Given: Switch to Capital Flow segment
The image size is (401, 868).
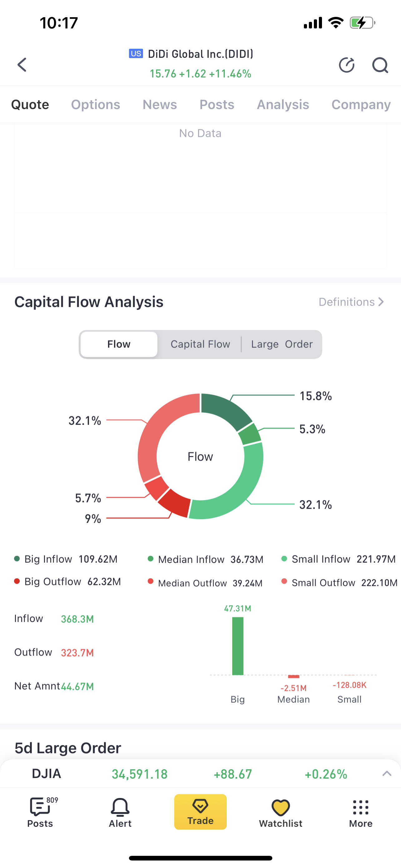Looking at the screenshot, I should tap(200, 344).
